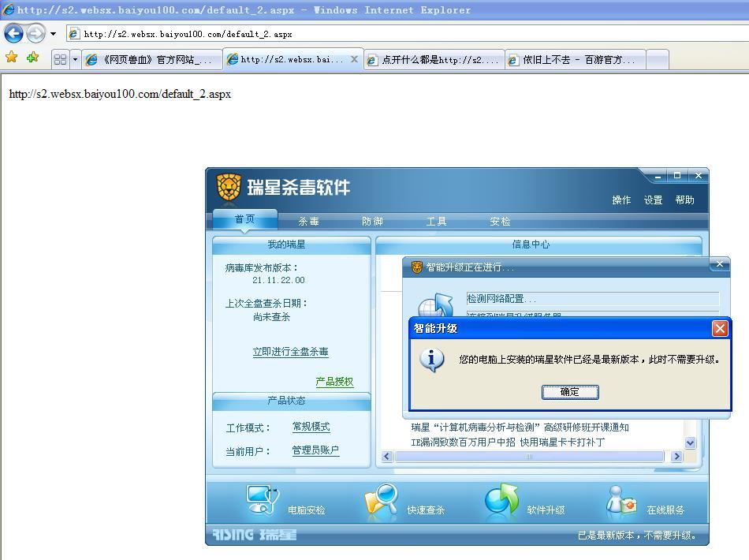Select the 首页 tab
This screenshot has height=560, width=749.
click(x=245, y=219)
